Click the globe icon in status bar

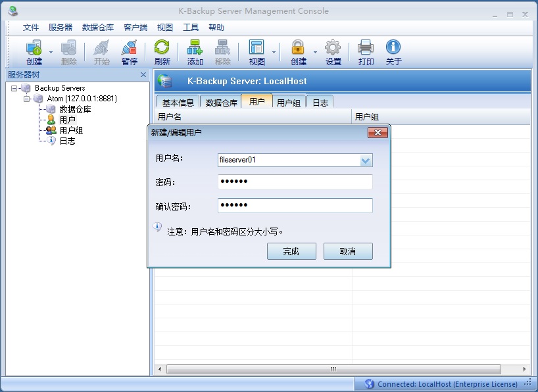pos(369,383)
